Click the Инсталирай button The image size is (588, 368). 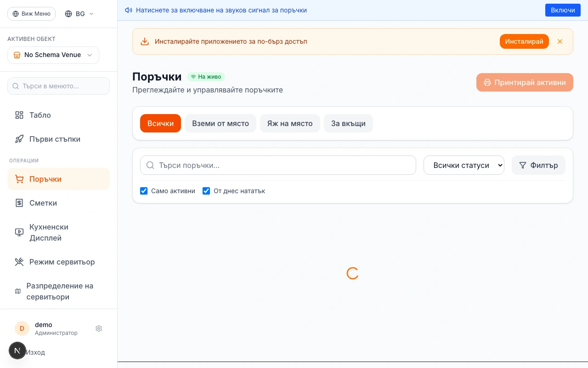pos(524,41)
